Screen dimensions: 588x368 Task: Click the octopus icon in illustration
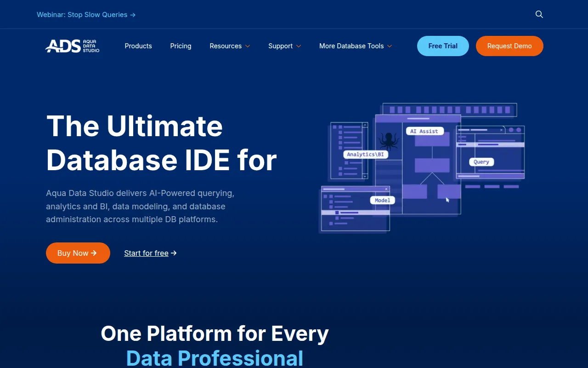(389, 141)
